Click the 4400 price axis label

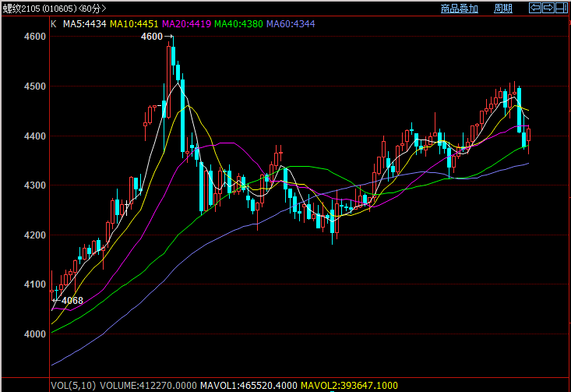click(35, 136)
